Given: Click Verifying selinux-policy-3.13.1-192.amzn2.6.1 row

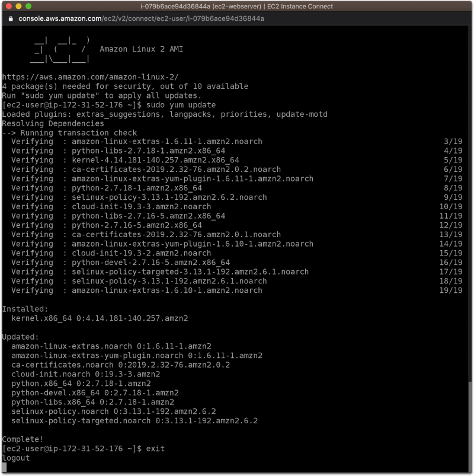Looking at the screenshot, I should 236,281.
